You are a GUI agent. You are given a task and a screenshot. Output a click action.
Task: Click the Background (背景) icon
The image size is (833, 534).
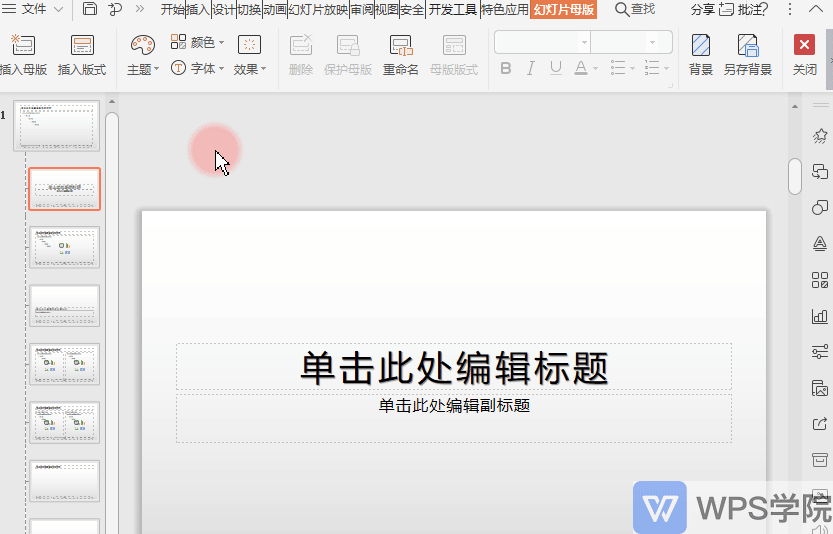(701, 46)
